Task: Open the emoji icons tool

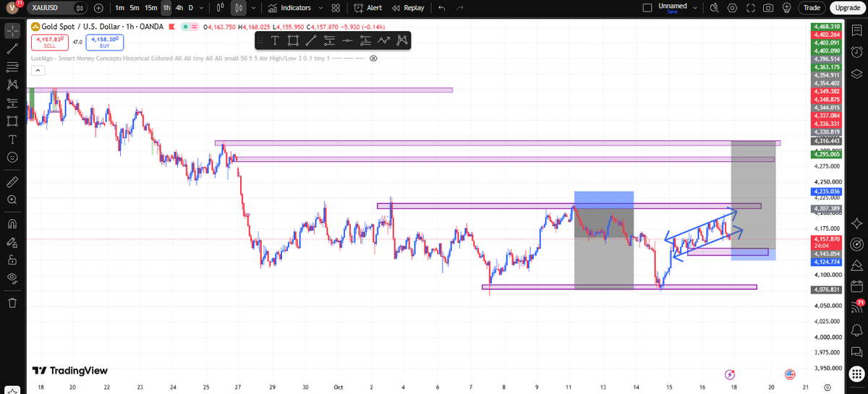Action: click(x=12, y=157)
